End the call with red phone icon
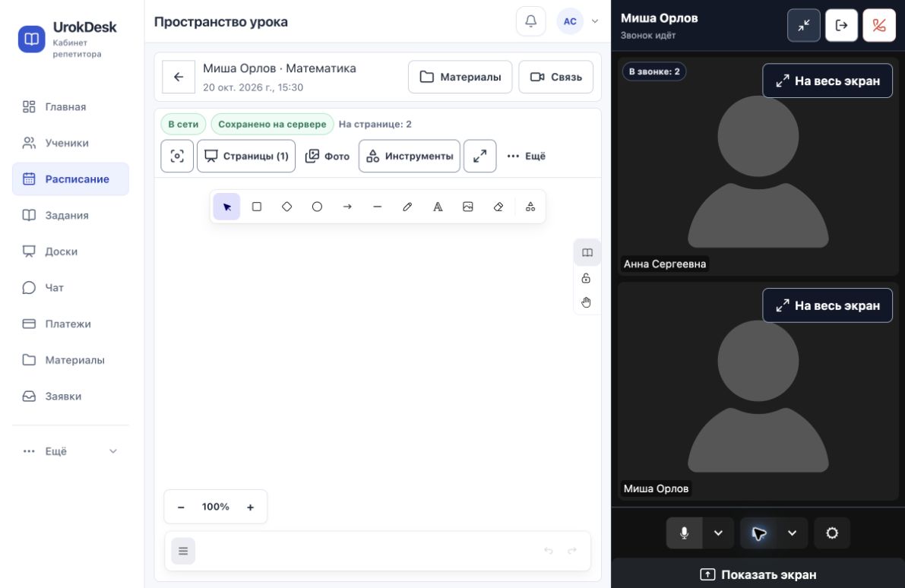 [879, 25]
